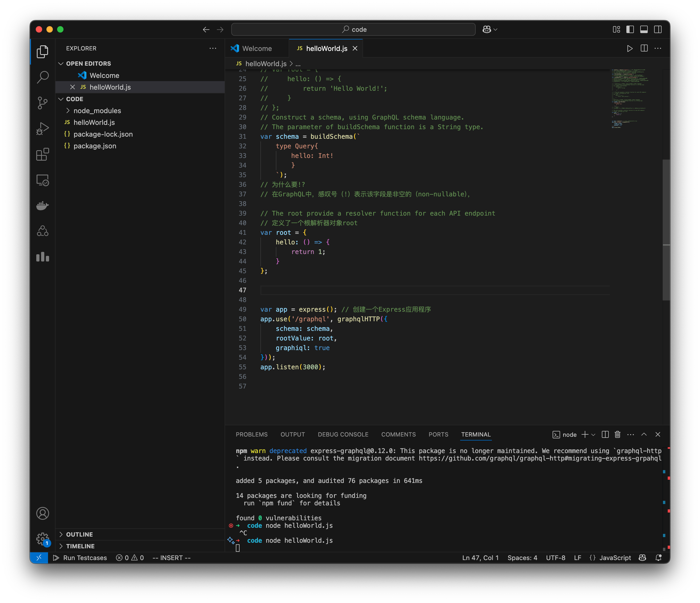This screenshot has width=700, height=603.
Task: Create a new terminal with the plus icon
Action: pos(585,434)
